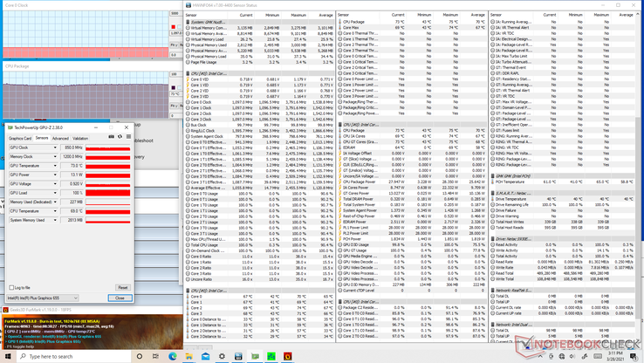Select the CPU Package Power row
This screenshot has width=644, height=363.
click(412, 181)
